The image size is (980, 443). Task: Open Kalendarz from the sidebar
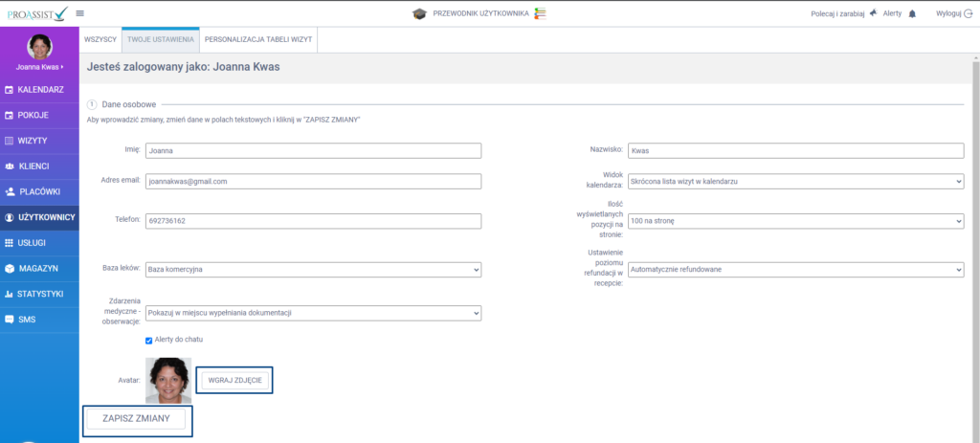coord(39,89)
